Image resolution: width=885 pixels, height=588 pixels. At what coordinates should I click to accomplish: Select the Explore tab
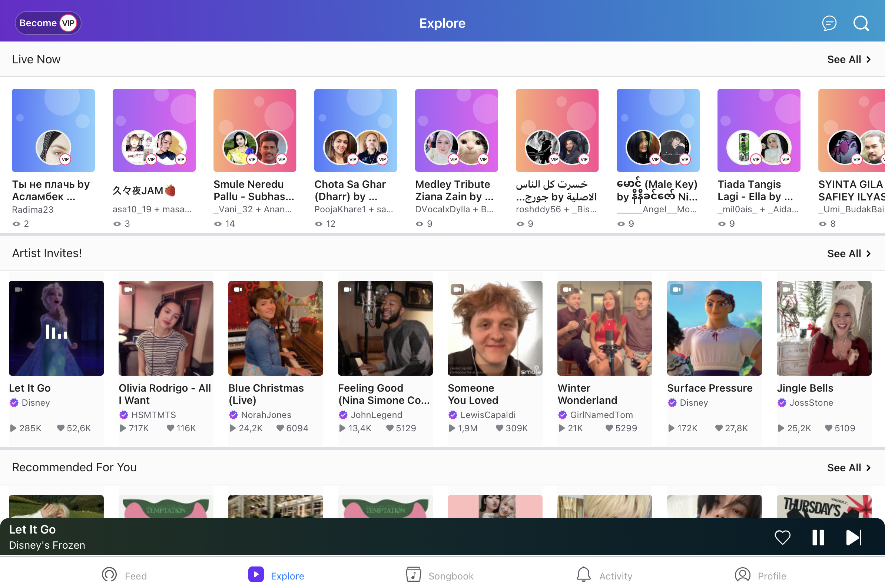[x=276, y=575]
